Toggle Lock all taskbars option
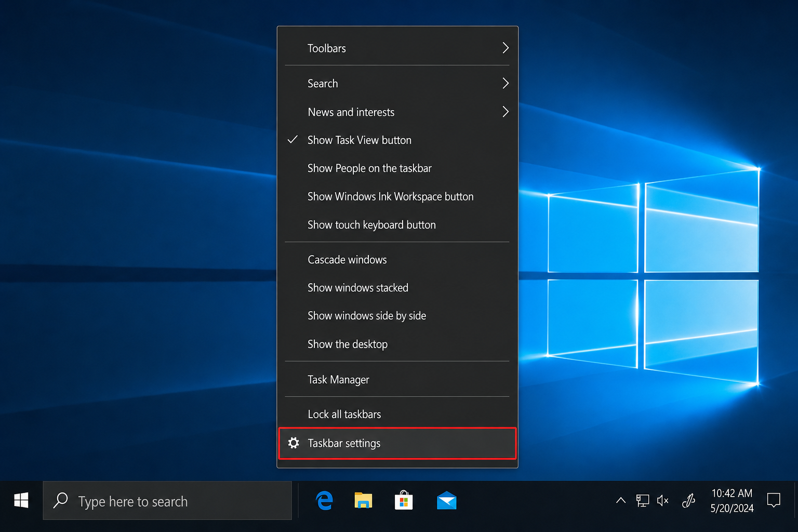Image resolution: width=798 pixels, height=532 pixels. [397, 415]
